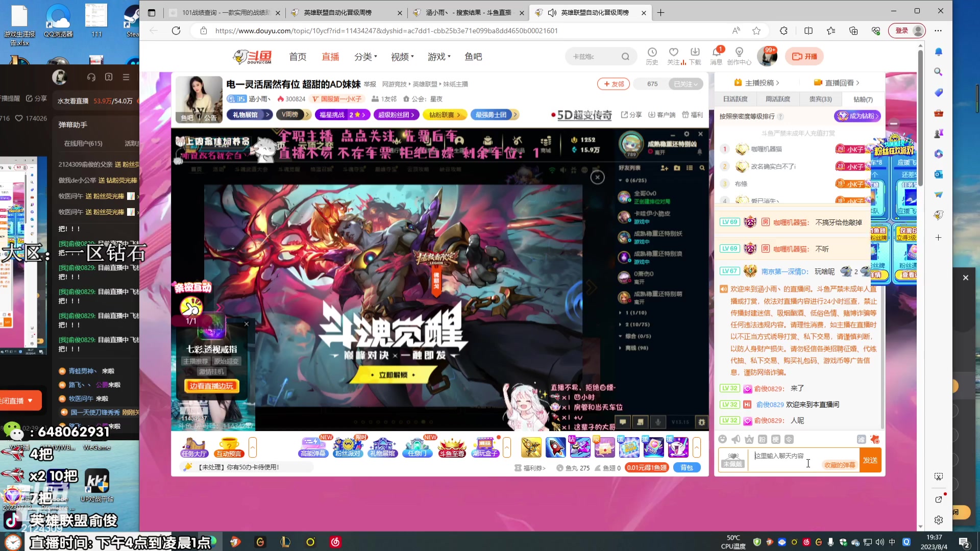Open the 消息 messages bell icon
This screenshot has height=551, width=980.
(x=716, y=56)
